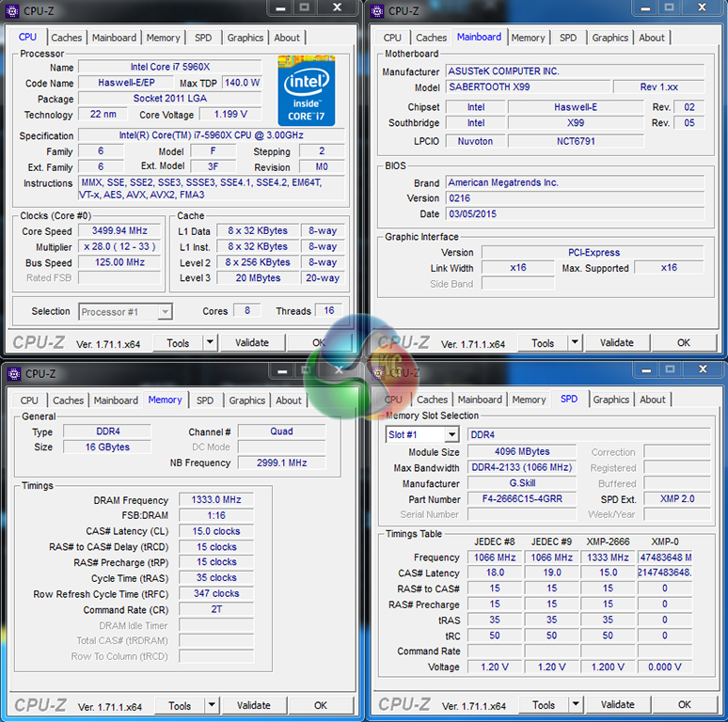This screenshot has height=722, width=728.
Task: Click NB Frequency value '2999.1 MHz'
Action: [282, 463]
